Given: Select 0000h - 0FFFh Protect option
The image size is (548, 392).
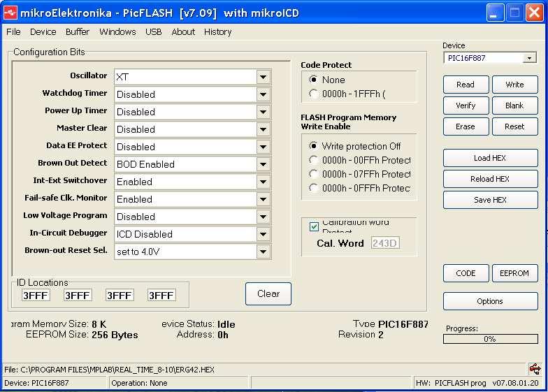Looking at the screenshot, I should (x=313, y=188).
